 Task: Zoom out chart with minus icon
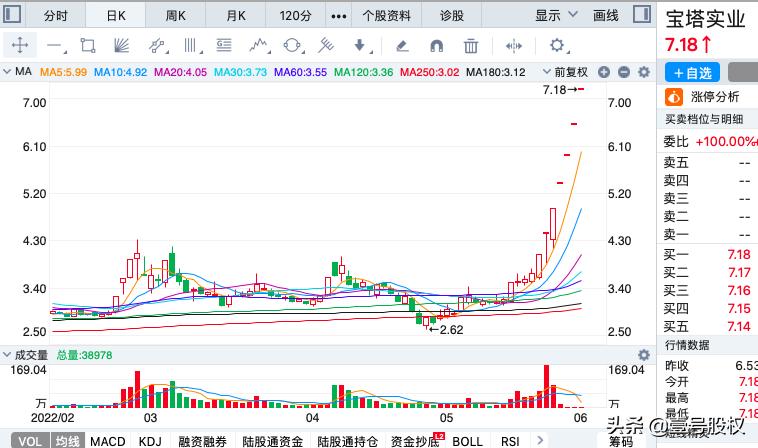(624, 72)
